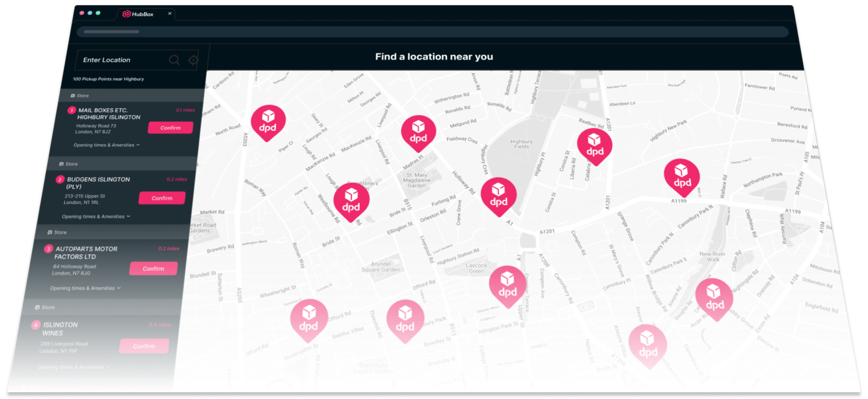Click the 'Northampton Park' map label
Image resolution: width=868 pixels, height=399 pixels.
click(x=763, y=180)
